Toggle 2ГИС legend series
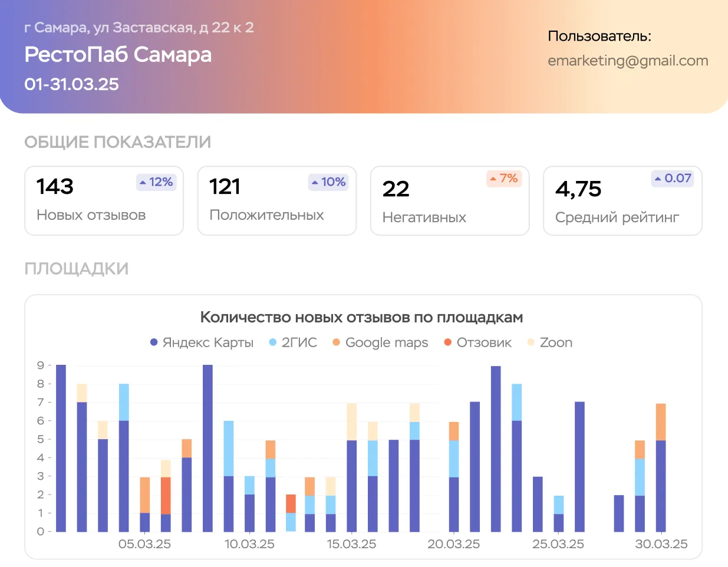The width and height of the screenshot is (728, 567). (293, 342)
